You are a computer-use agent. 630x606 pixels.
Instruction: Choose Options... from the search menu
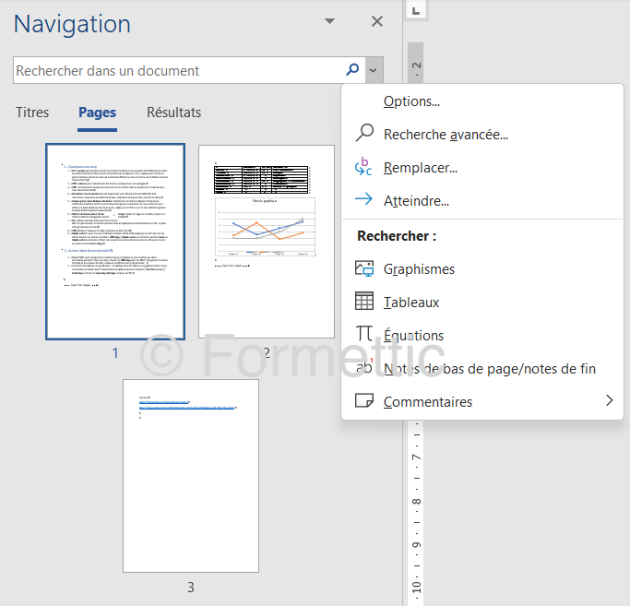tap(411, 101)
